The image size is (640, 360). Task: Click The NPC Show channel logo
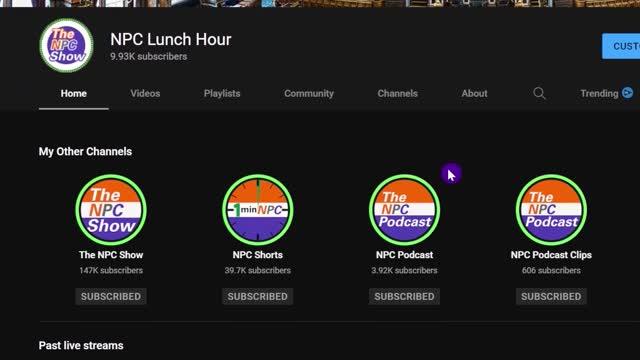(x=111, y=210)
